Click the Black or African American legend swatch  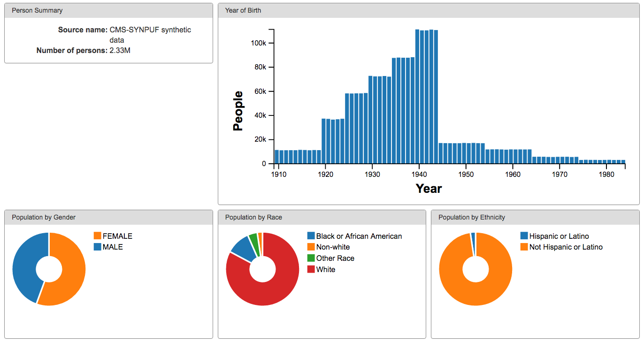[311, 236]
